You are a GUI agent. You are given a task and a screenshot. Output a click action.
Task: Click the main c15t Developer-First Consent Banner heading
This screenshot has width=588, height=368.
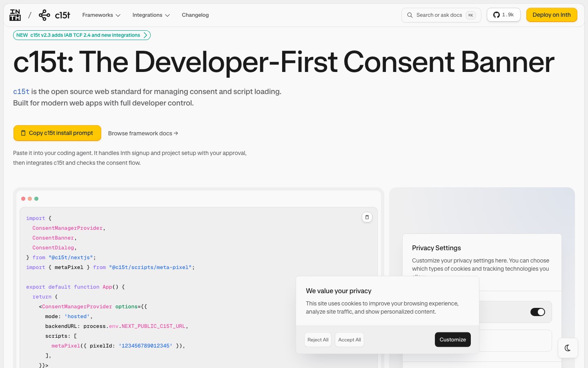(284, 62)
